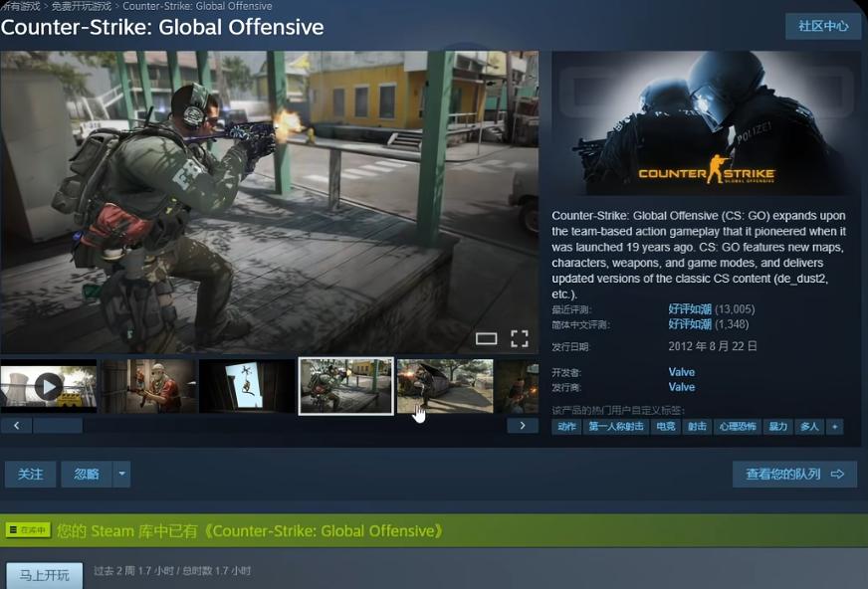
Task: Open developer Valve link
Action: 682,372
